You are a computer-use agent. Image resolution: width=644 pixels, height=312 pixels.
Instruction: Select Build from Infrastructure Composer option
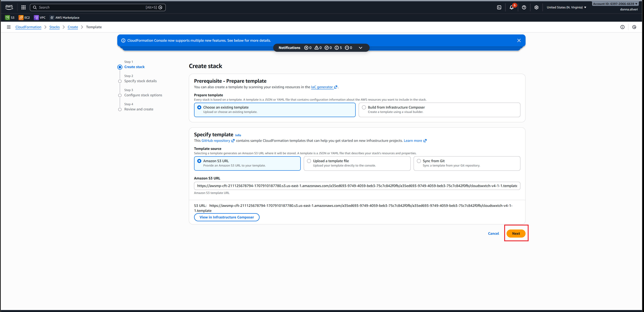point(364,107)
